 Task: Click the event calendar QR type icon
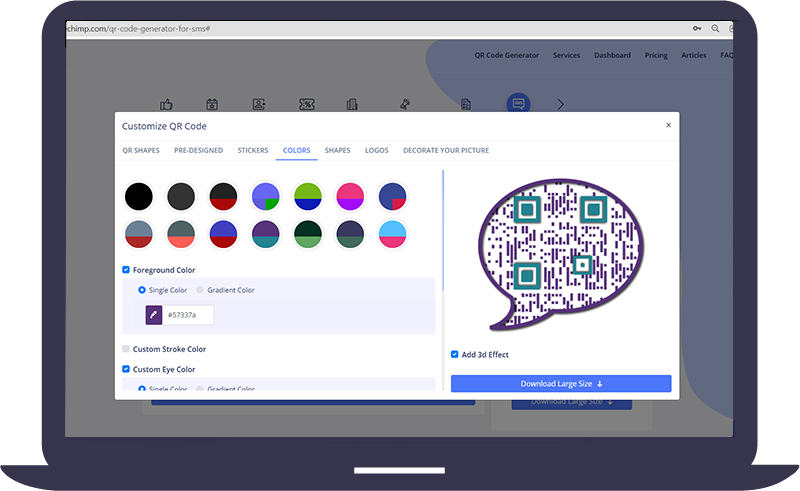coord(212,105)
